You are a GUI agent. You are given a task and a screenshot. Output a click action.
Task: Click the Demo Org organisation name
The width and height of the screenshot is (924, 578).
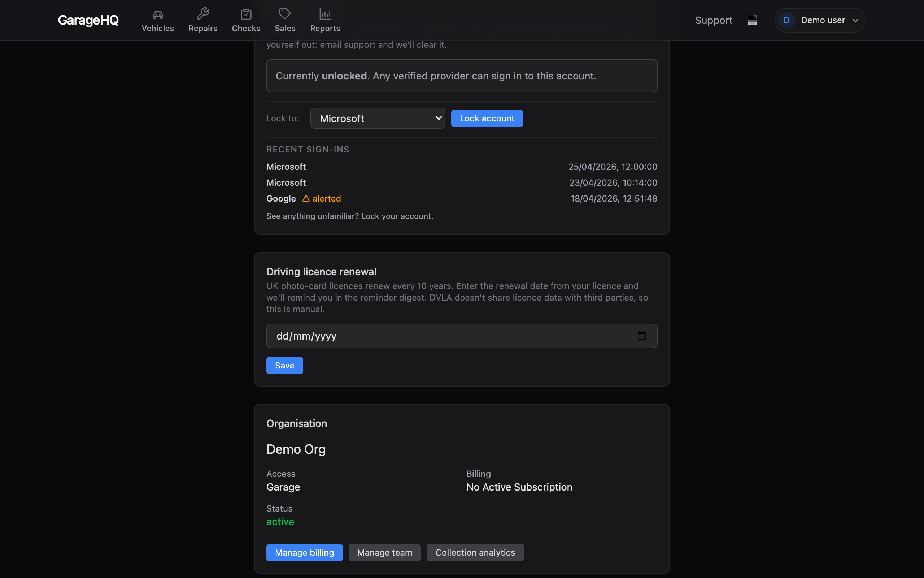(296, 449)
